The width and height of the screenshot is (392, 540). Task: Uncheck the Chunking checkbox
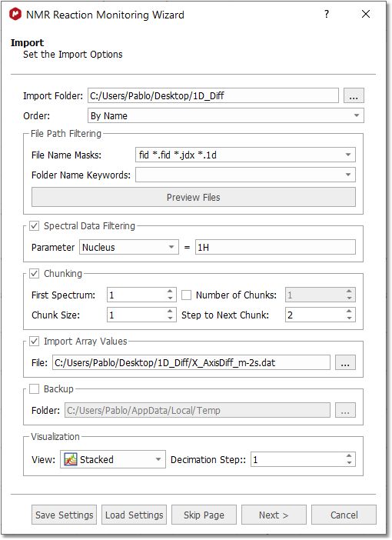[34, 273]
